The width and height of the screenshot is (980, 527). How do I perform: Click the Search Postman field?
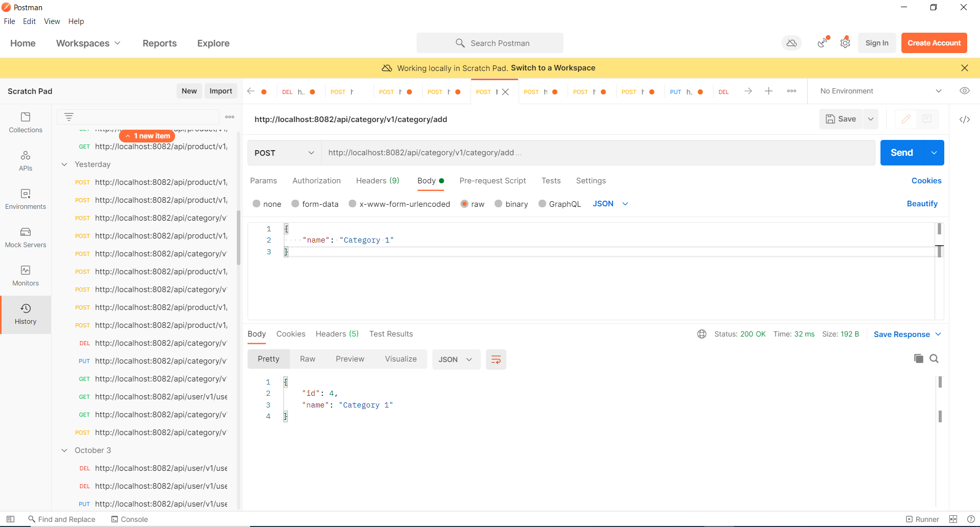coord(490,43)
